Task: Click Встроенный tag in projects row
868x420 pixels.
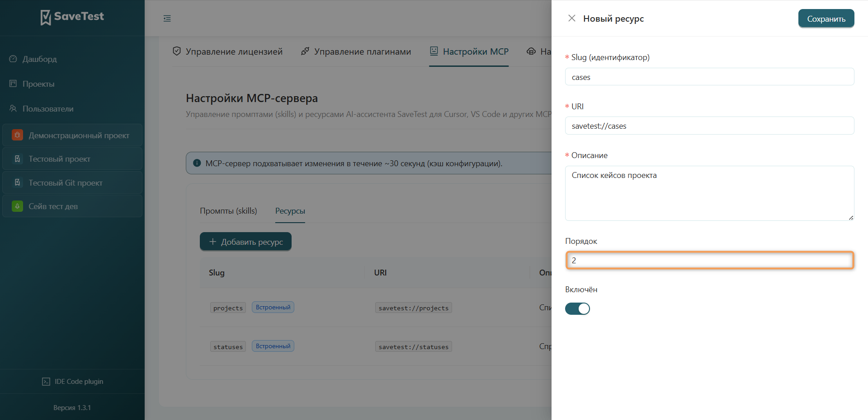Action: (273, 308)
